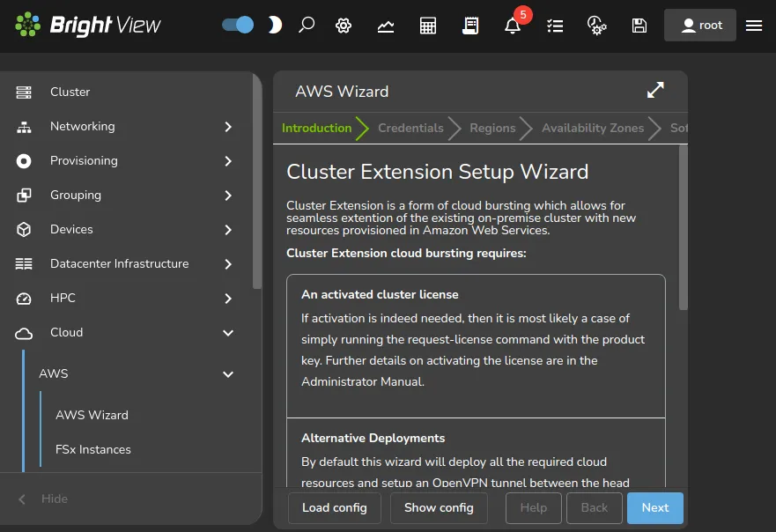The image size is (776, 532).
Task: Open Networking in the sidebar
Action: 82,126
